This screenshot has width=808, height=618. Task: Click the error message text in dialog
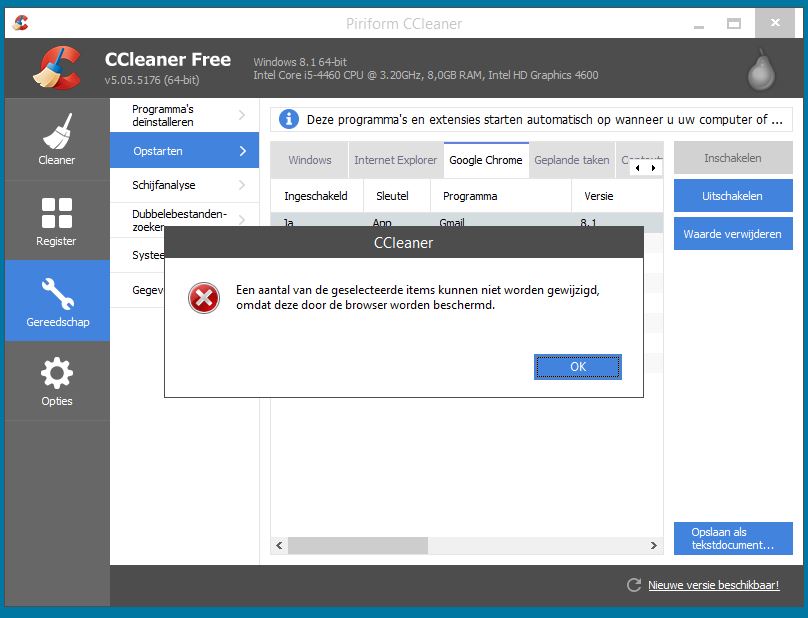[417, 297]
